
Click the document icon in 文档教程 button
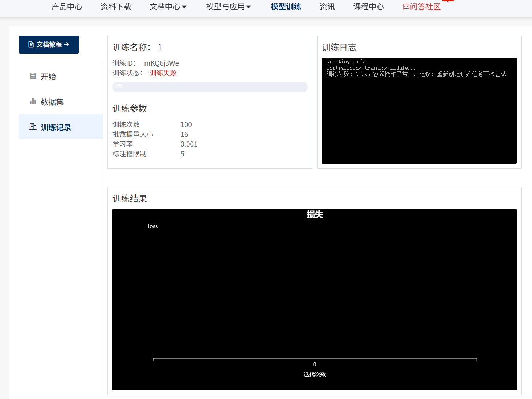(31, 45)
